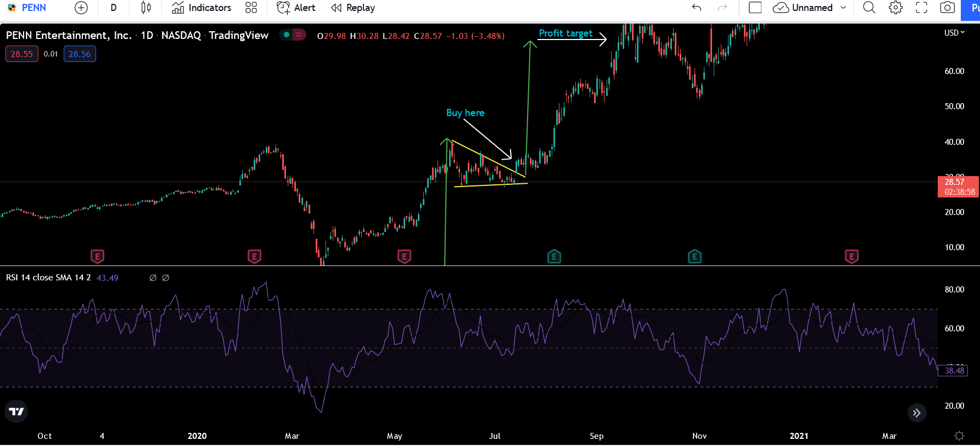Select the layout setup square icon
The width and height of the screenshot is (980, 446).
(755, 8)
